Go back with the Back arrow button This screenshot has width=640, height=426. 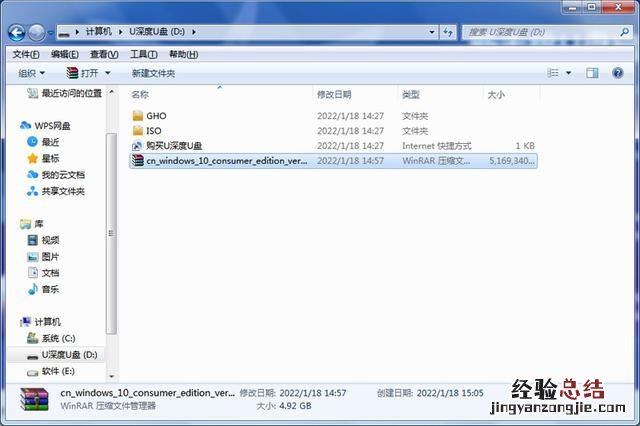[x=17, y=32]
